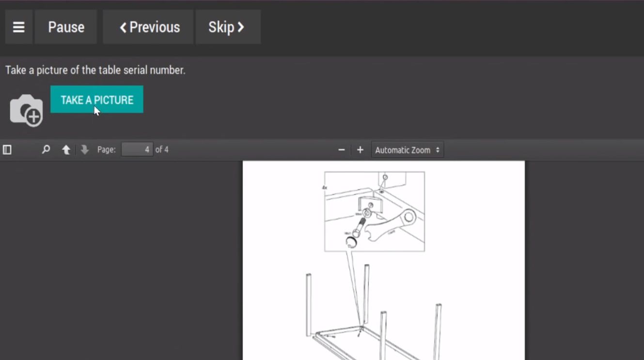Click the page number input field
This screenshot has height=360, width=644.
pos(137,149)
